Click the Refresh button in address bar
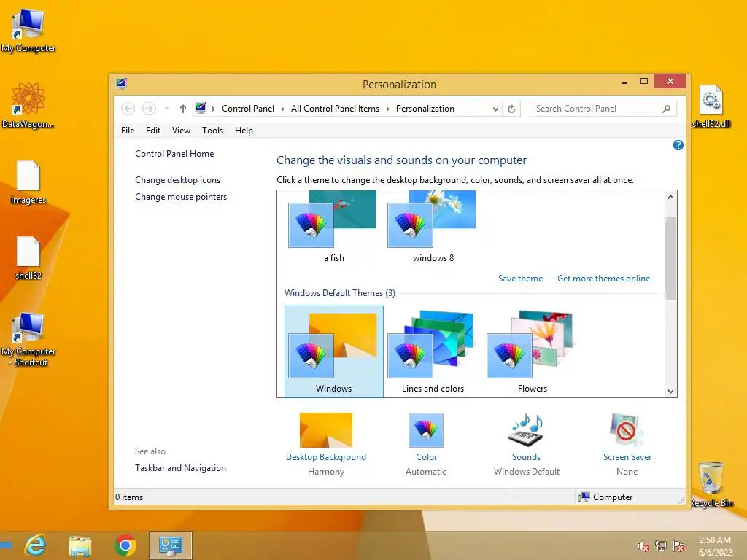747x560 pixels. (x=511, y=109)
